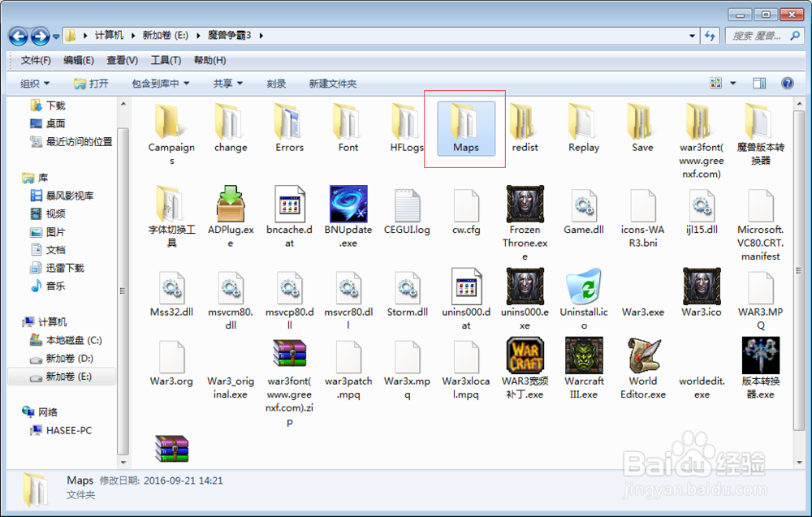812x517 pixels.
Task: Expand the 魔兽争霸3 breadcrumb arrow
Action: coord(261,36)
